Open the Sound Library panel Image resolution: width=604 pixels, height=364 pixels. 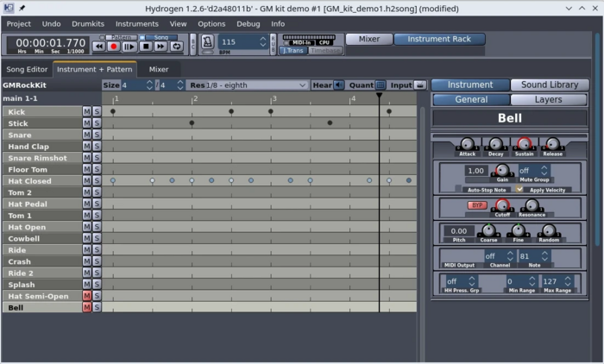click(550, 85)
